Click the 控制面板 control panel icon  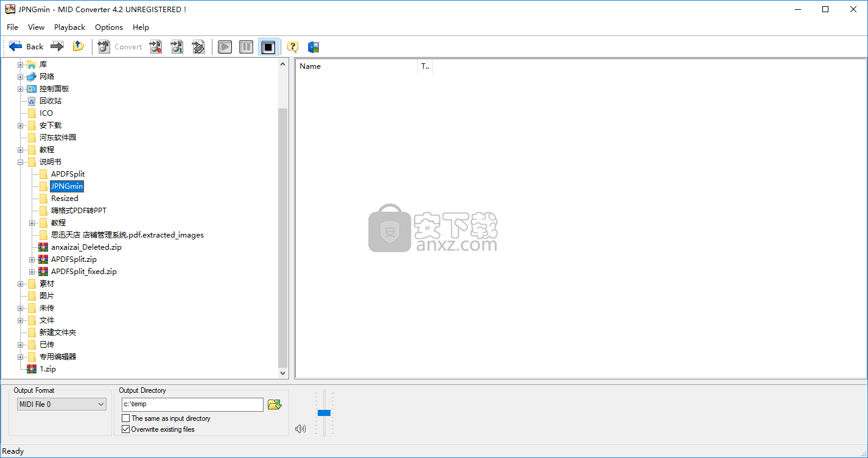[x=32, y=89]
